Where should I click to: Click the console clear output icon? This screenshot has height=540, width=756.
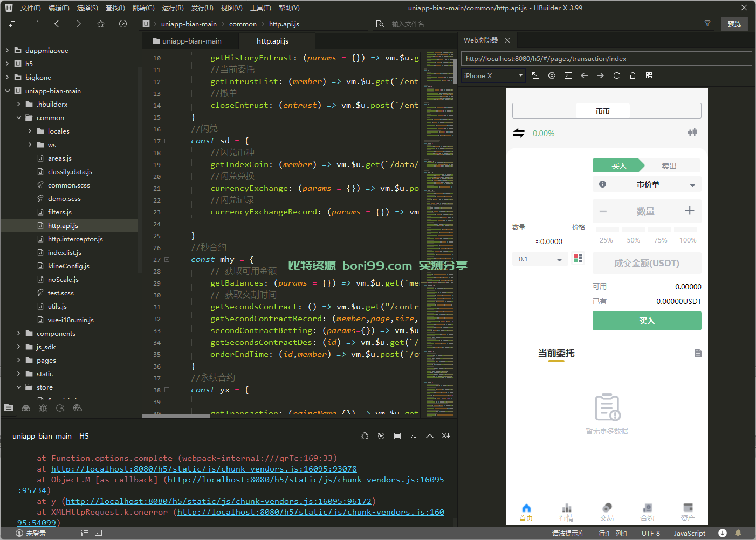[x=446, y=436]
